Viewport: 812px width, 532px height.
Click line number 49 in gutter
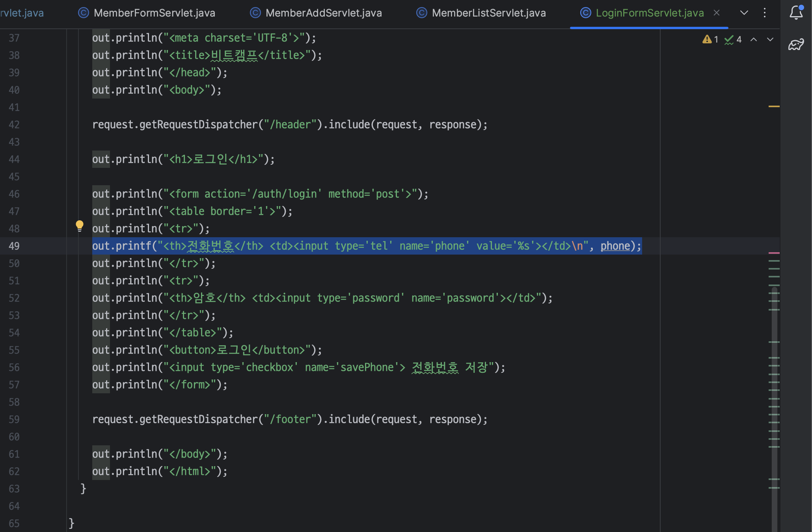(x=14, y=246)
